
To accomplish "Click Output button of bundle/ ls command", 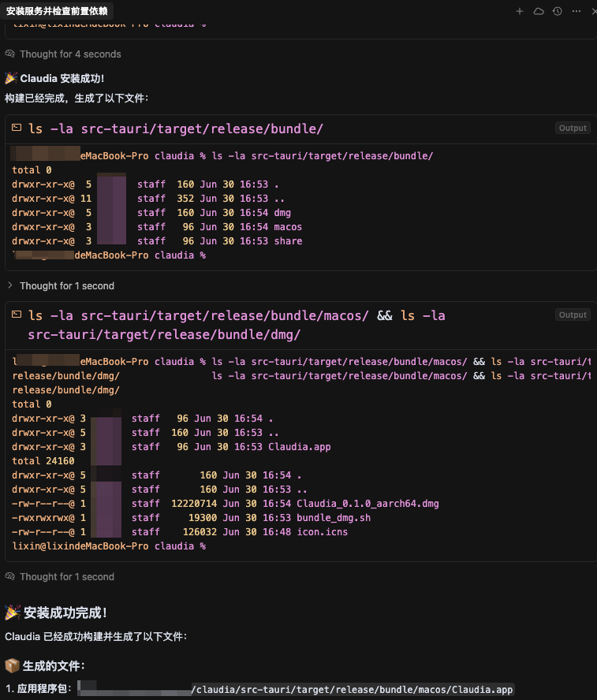I will pyautogui.click(x=573, y=128).
